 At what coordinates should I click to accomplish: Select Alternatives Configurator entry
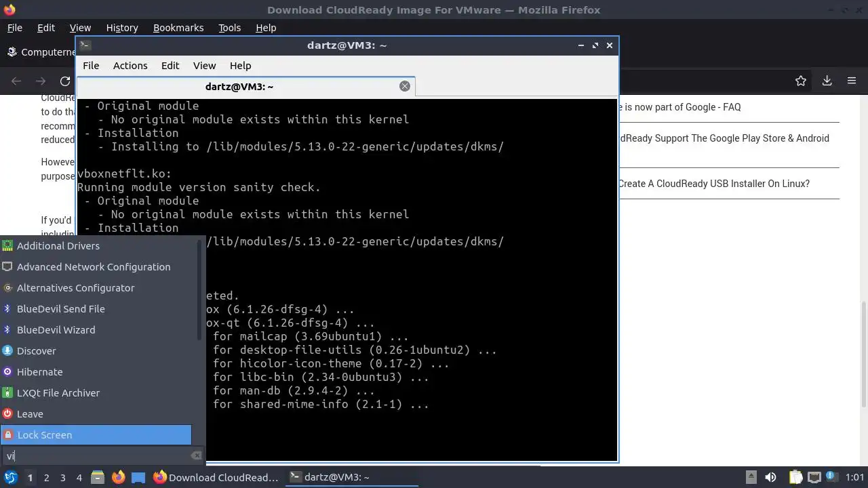tap(96, 288)
